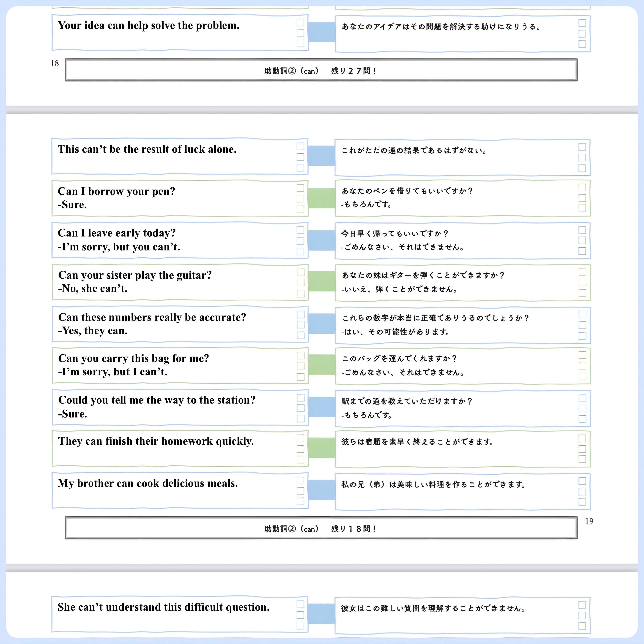Click the 残り１８問 progress banner
The image size is (644, 644).
pos(321,529)
